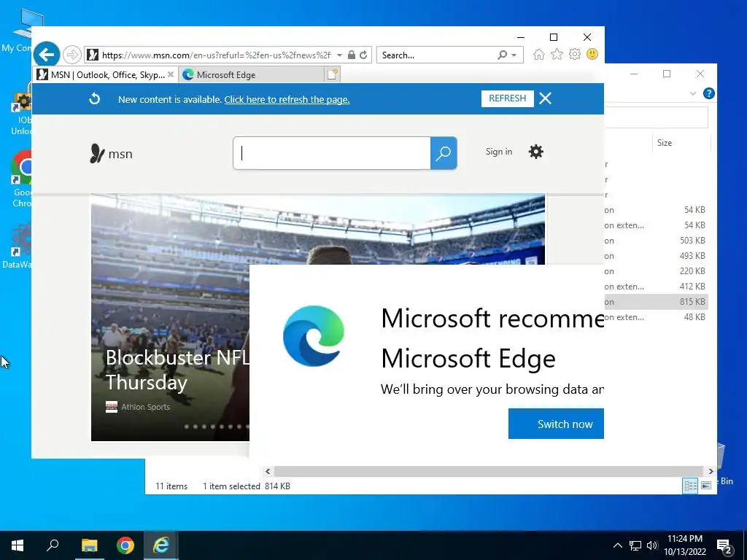The image size is (747, 560).
Task: Switch File Explorer to details view
Action: pyautogui.click(x=690, y=485)
